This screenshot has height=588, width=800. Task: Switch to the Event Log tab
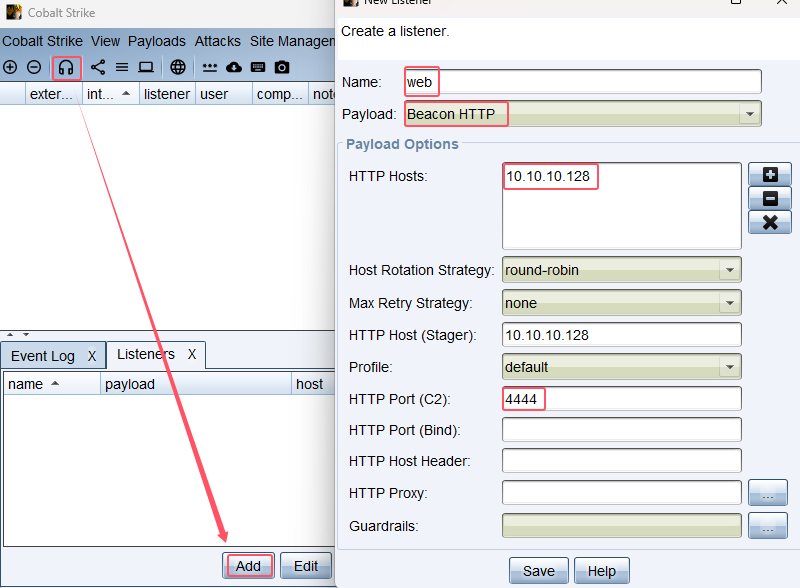tap(43, 356)
